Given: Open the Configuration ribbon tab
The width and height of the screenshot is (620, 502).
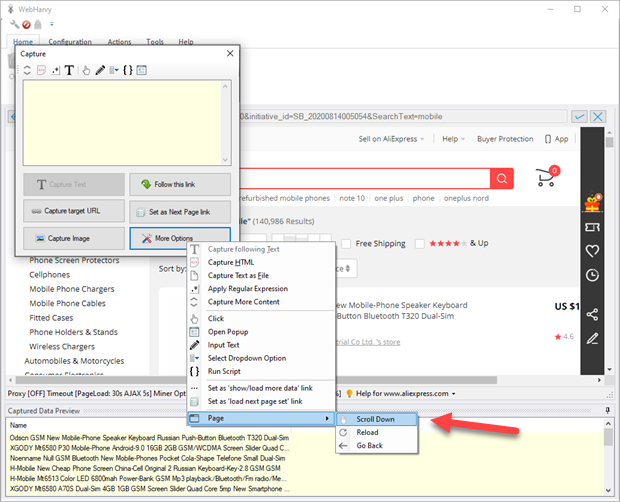Looking at the screenshot, I should 70,42.
